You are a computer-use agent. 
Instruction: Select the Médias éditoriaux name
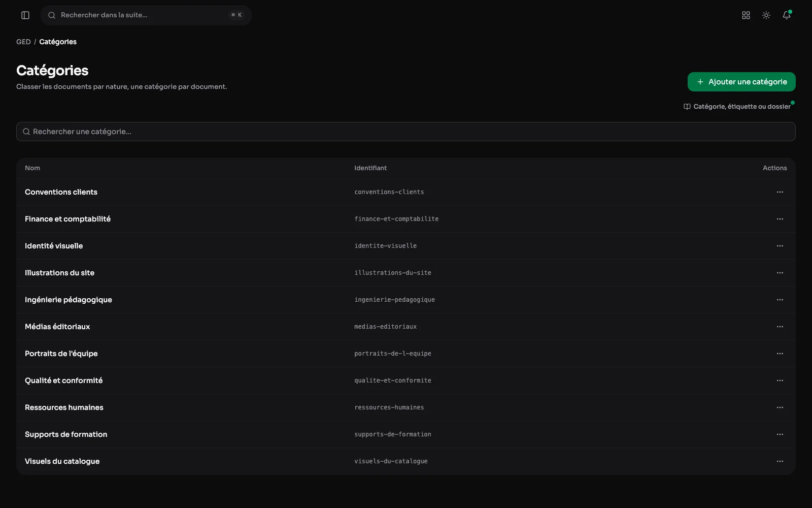click(57, 327)
